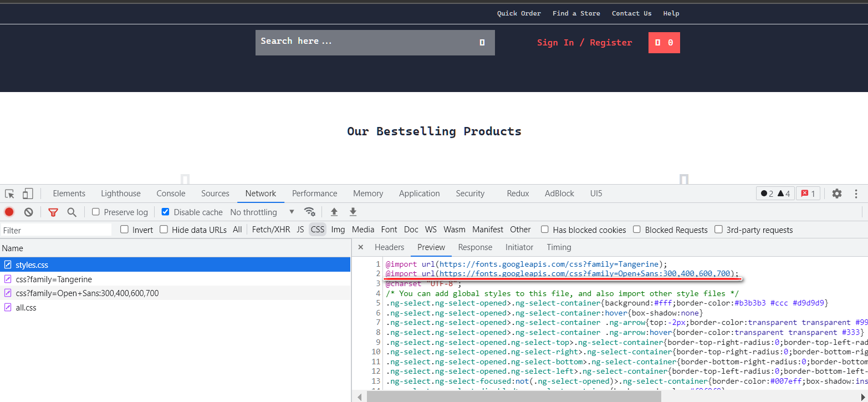868x402 pixels.
Task: Open DevTools settings gear
Action: [837, 193]
